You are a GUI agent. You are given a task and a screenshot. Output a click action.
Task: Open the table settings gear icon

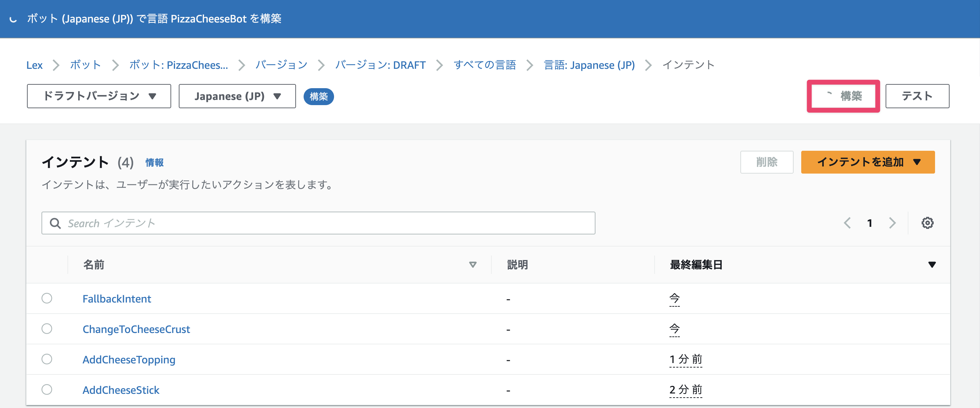(928, 223)
